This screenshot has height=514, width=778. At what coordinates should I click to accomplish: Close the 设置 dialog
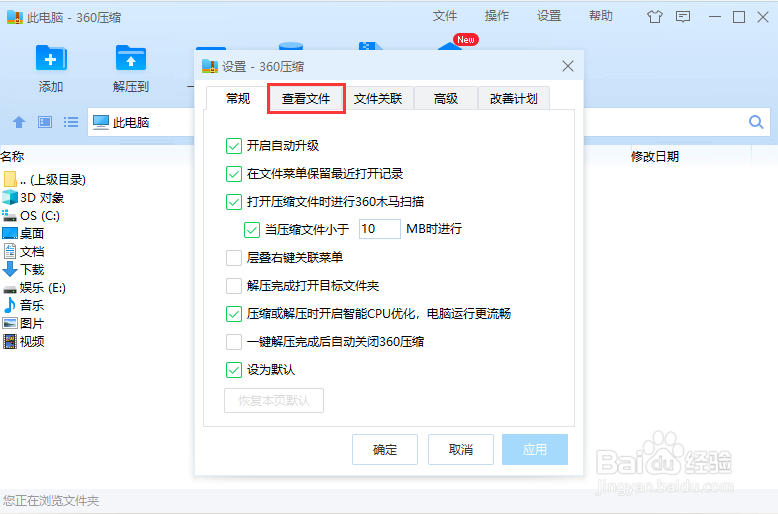pyautogui.click(x=568, y=66)
